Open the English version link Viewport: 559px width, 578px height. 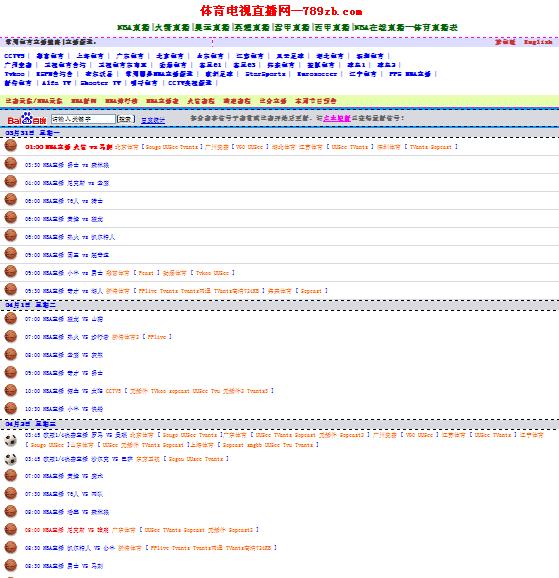click(538, 42)
